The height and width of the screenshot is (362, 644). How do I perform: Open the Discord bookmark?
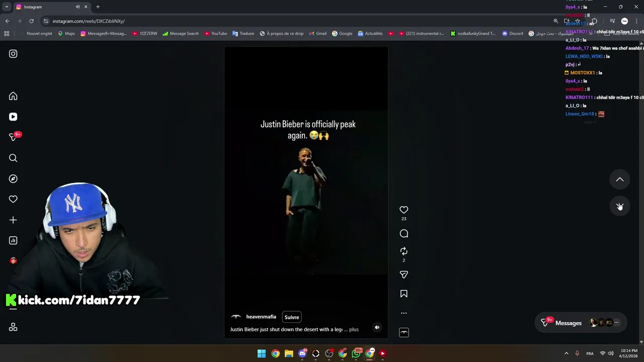click(513, 34)
